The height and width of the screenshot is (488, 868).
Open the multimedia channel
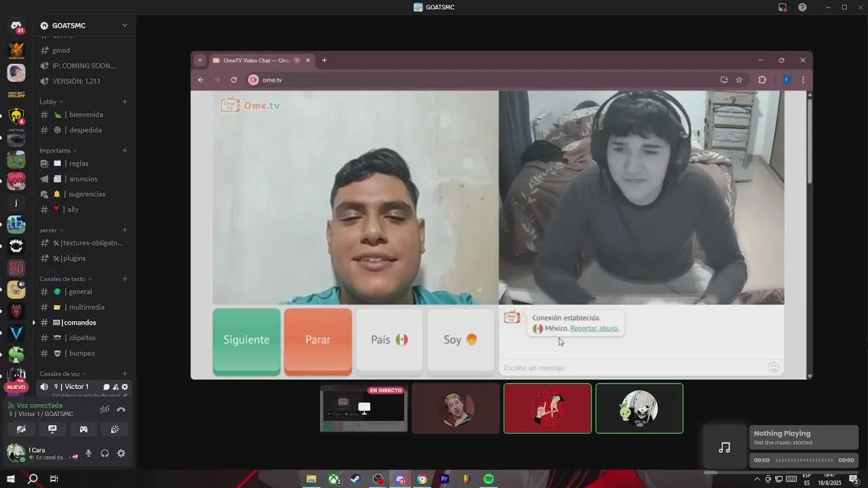84,307
